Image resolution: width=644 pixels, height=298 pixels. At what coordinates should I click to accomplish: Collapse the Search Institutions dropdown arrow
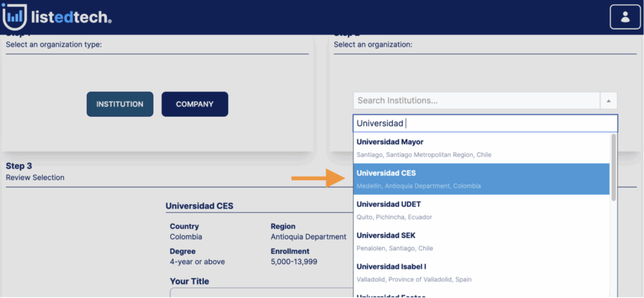pos(609,101)
